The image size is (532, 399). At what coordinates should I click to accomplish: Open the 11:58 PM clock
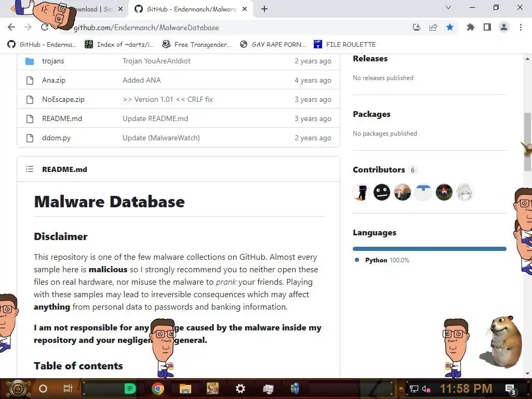coord(466,389)
